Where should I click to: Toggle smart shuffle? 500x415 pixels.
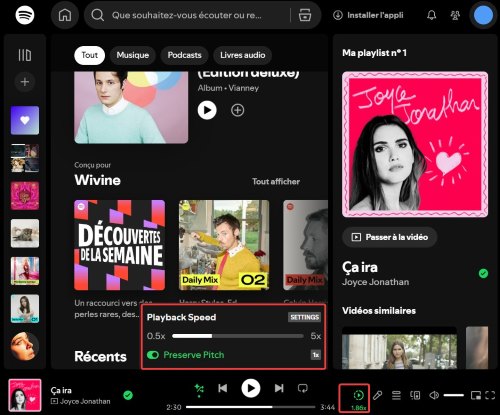coord(199,390)
